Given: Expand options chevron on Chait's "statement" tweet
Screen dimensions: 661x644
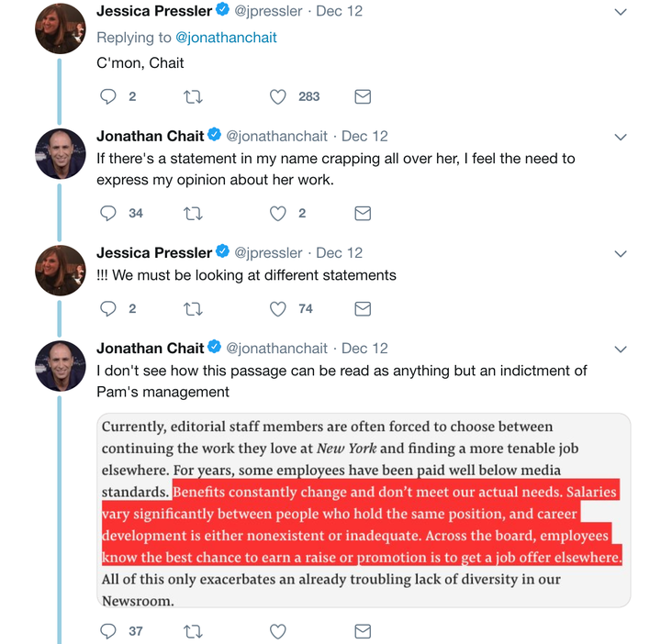Looking at the screenshot, I should pos(621,137).
